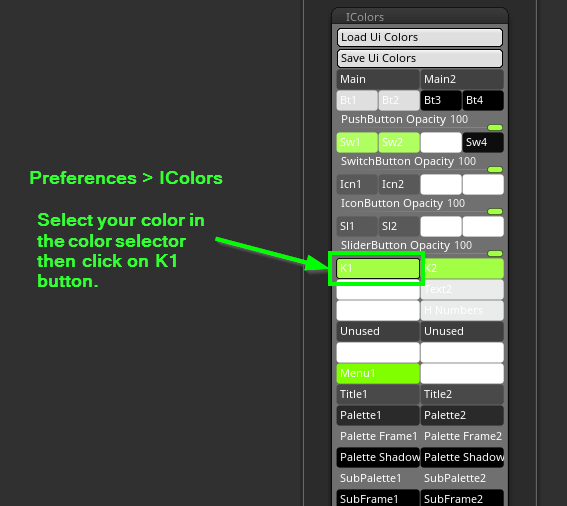Screen dimensions: 567x506
Task: Select the K1 color swatch
Action: click(378, 268)
